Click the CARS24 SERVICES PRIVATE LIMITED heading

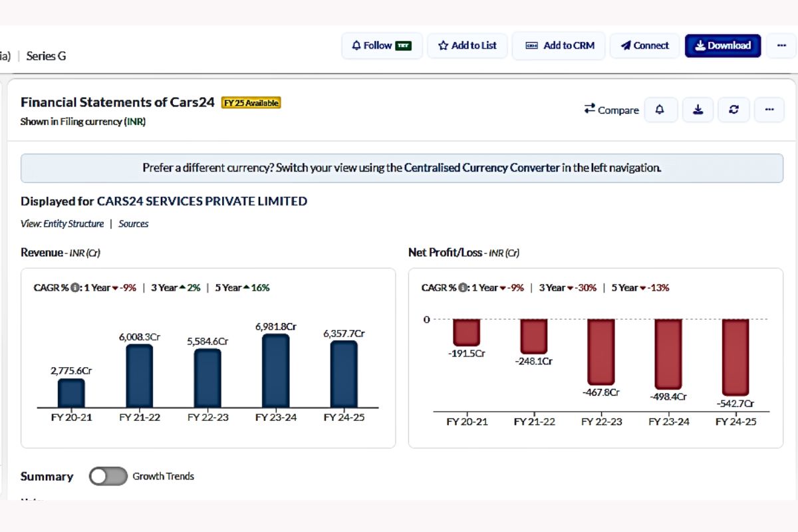pos(202,201)
